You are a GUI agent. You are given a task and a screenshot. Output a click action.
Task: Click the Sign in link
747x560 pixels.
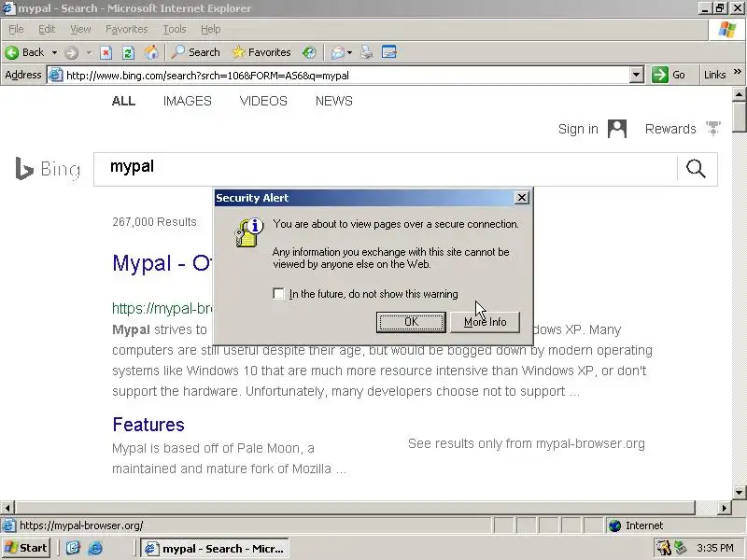pyautogui.click(x=578, y=129)
